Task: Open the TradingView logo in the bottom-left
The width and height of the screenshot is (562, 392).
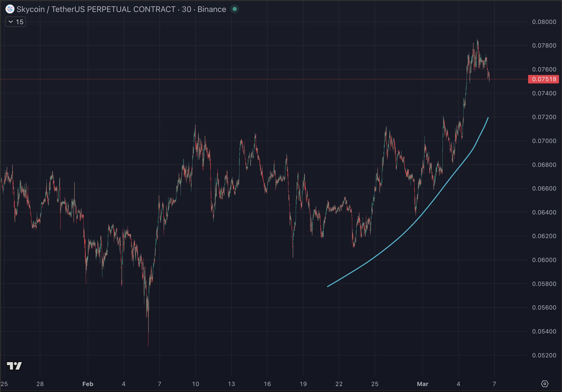Action: click(14, 366)
